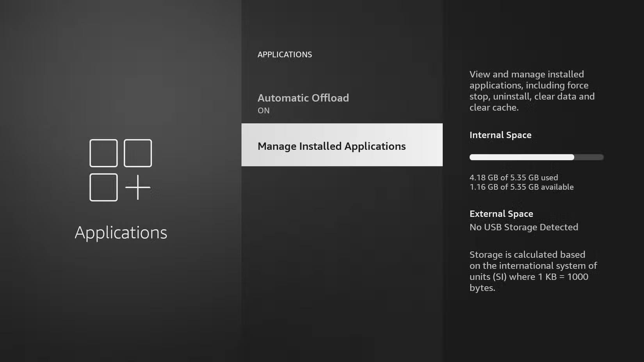Click the top-right square of the apps icon
This screenshot has width=644, height=362.
pyautogui.click(x=137, y=153)
